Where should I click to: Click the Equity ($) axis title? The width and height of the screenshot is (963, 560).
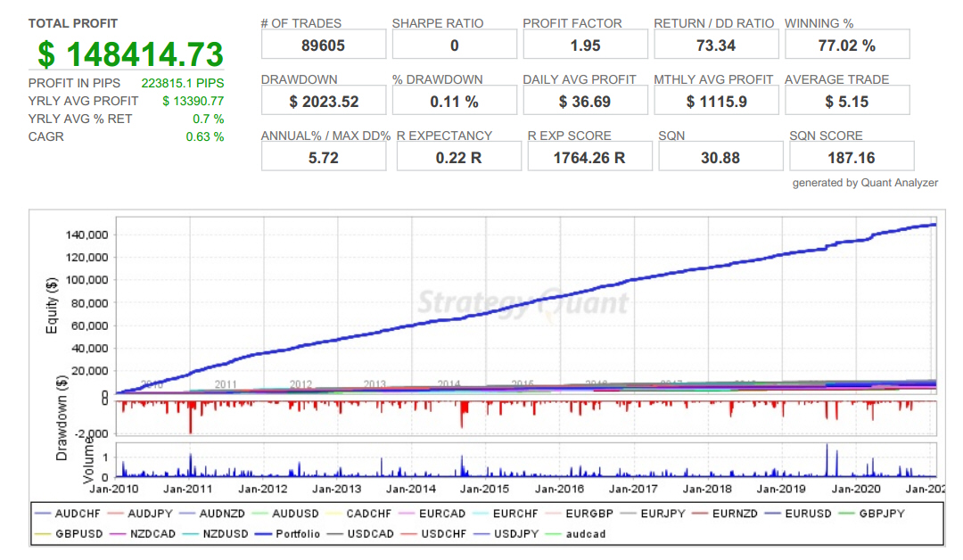[53, 305]
